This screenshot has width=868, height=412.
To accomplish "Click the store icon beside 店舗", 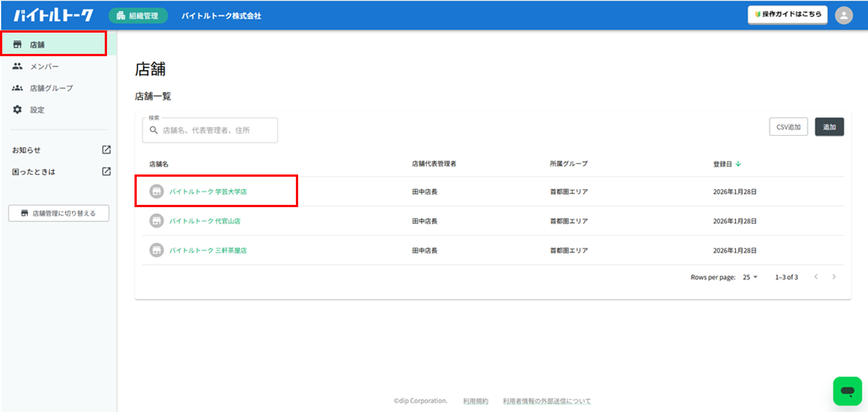I will (x=17, y=44).
